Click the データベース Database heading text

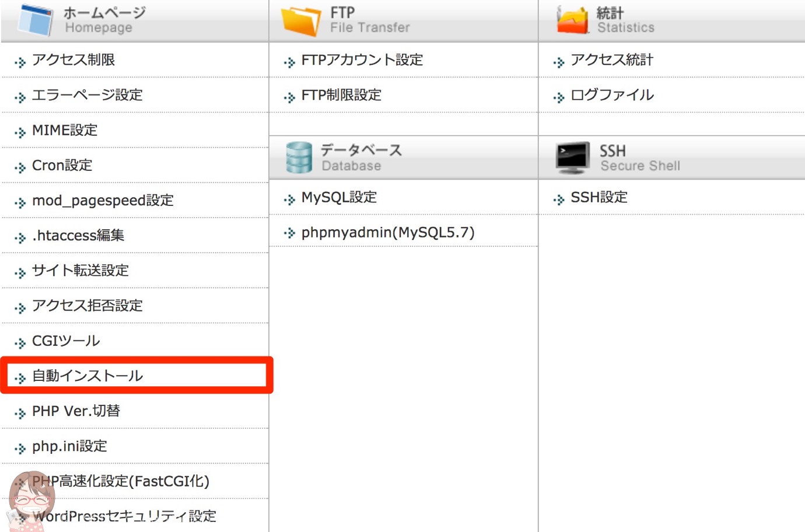pyautogui.click(x=362, y=157)
